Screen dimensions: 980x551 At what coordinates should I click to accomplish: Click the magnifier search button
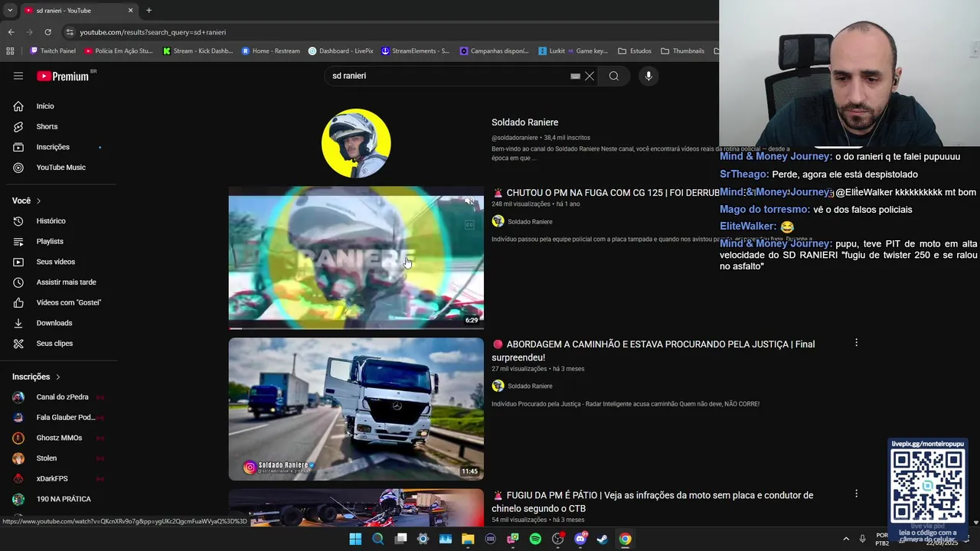(613, 76)
